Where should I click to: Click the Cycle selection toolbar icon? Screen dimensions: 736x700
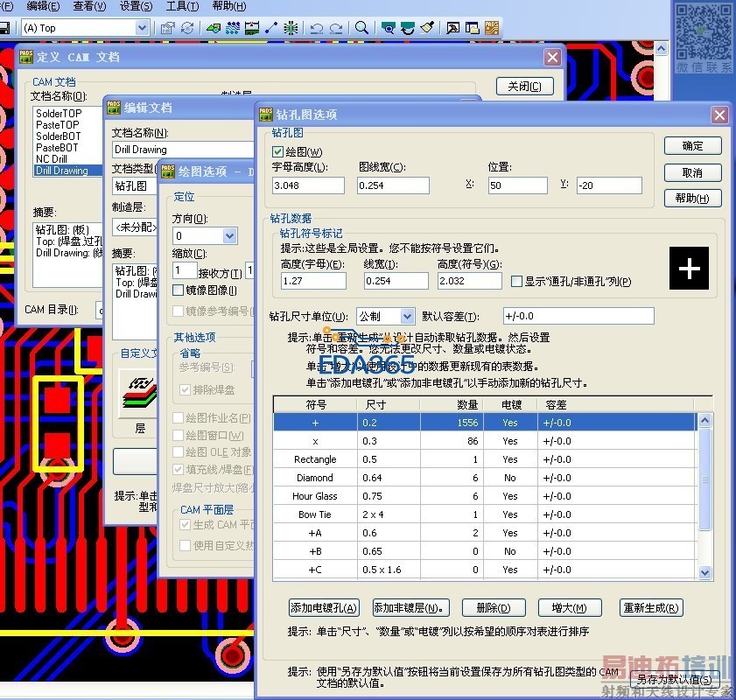click(x=187, y=28)
